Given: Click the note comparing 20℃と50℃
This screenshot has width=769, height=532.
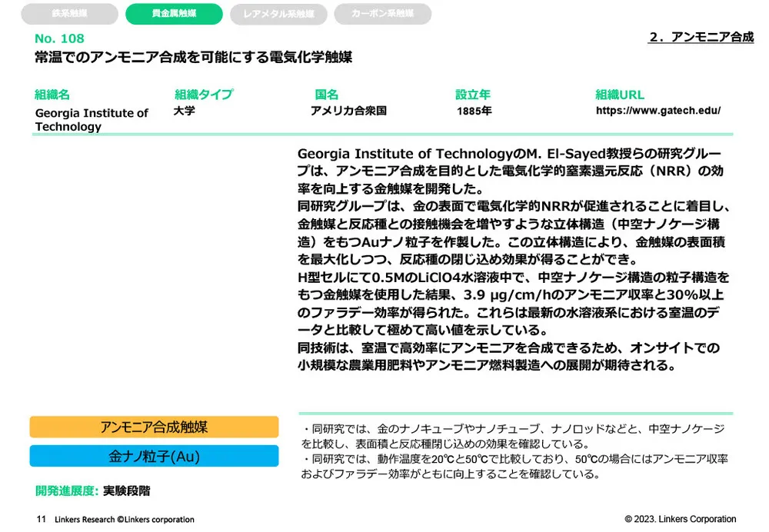Looking at the screenshot, I should coord(514,467).
